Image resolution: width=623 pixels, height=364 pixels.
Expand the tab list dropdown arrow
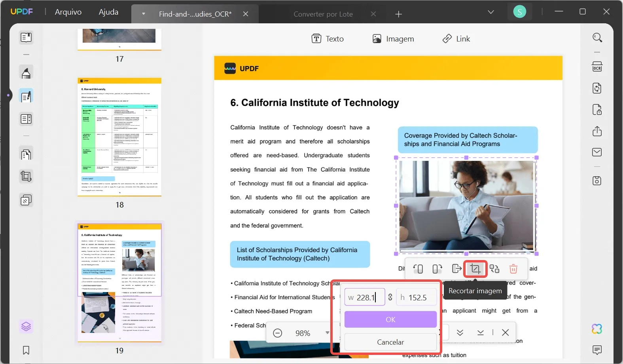click(x=144, y=14)
